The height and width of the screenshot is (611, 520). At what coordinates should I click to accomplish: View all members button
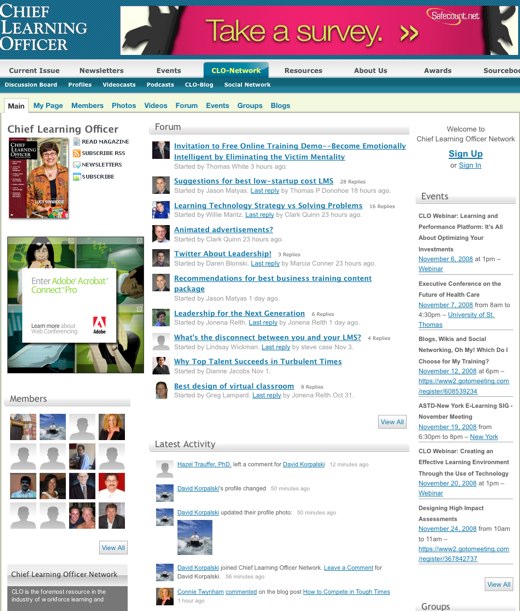click(x=113, y=547)
